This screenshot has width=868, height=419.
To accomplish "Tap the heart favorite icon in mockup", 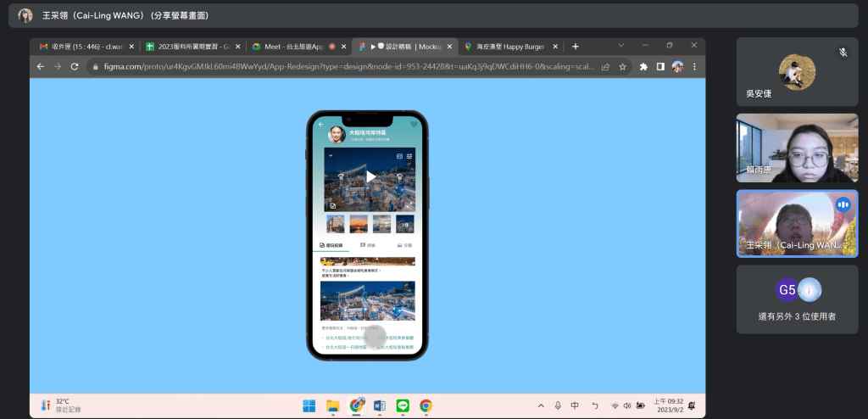I will [414, 125].
